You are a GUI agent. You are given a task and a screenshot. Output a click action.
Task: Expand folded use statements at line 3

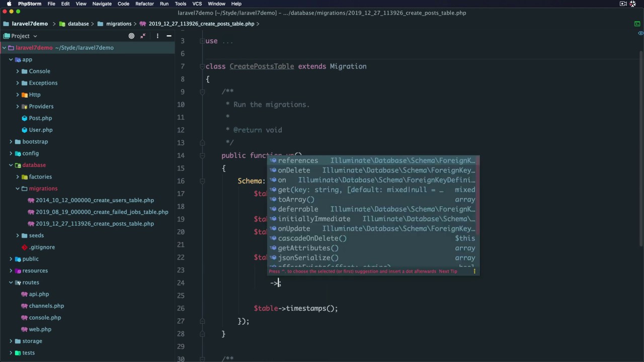(x=202, y=41)
